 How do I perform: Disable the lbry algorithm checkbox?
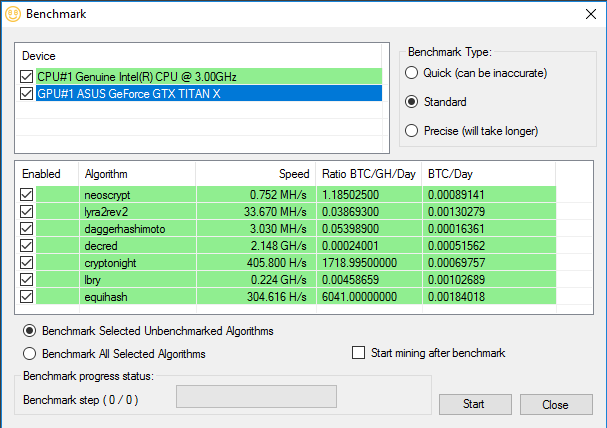pos(26,280)
